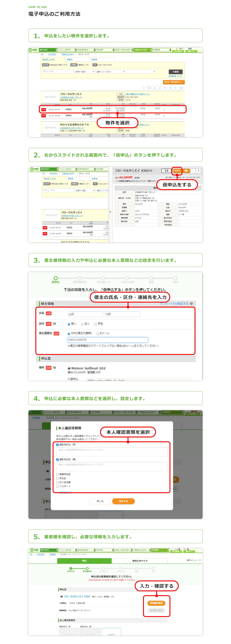Image resolution: width=231 pixels, height=644 pixels.
Task: Select the 申込 tab in step 5
Action: coord(84,561)
